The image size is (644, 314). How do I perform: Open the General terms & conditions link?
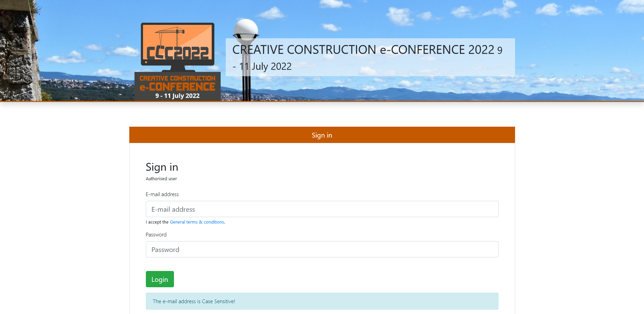[197, 222]
